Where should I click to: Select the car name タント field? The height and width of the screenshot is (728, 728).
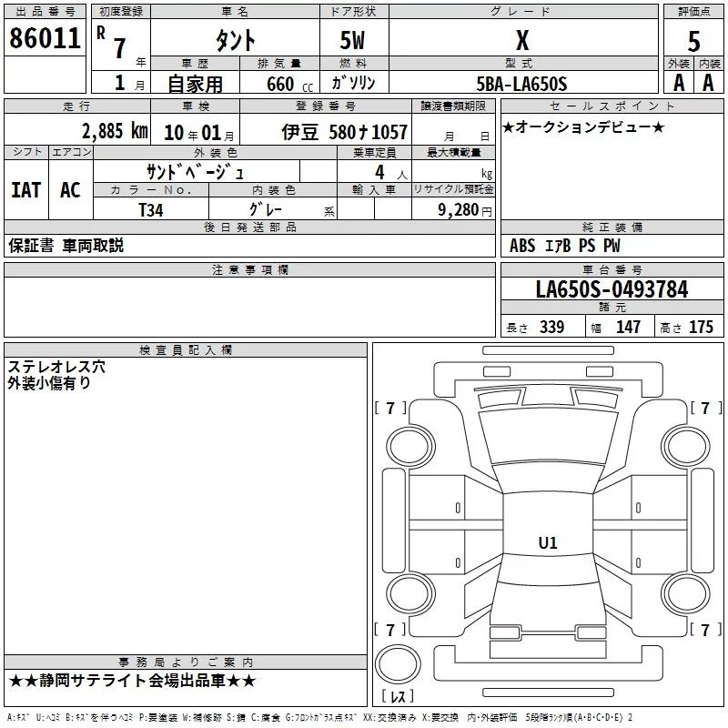[x=234, y=41]
